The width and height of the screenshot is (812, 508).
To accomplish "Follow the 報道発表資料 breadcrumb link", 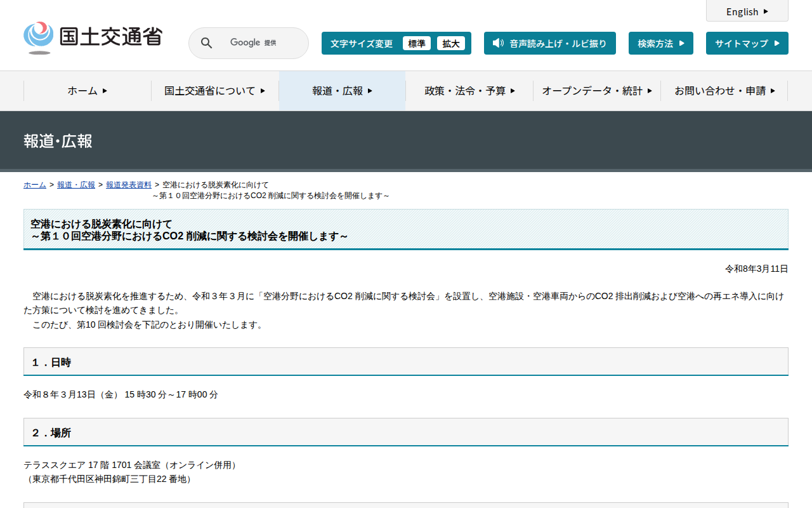I will coord(129,185).
